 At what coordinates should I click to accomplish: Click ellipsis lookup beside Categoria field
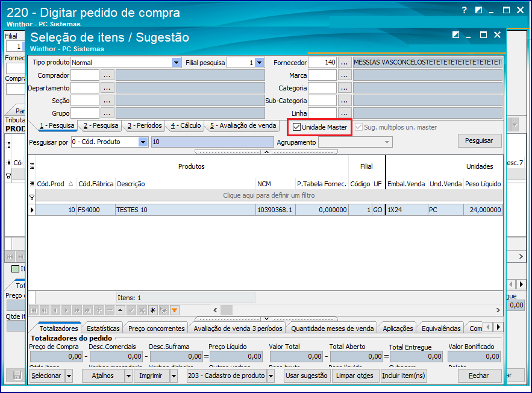pyautogui.click(x=344, y=88)
